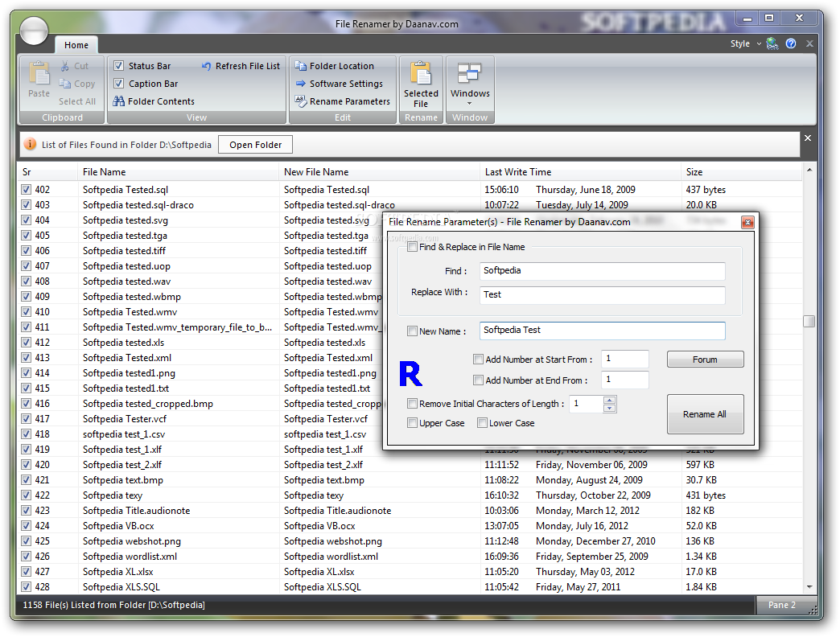Uncheck file row 402 checkbox
This screenshot has width=840, height=637.
26,190
